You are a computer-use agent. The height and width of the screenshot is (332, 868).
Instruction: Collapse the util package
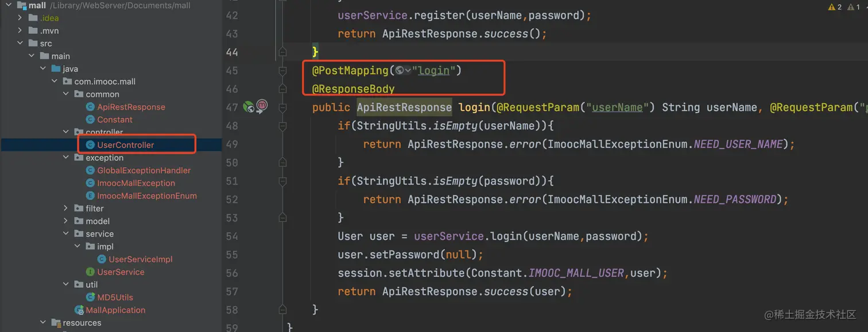click(x=66, y=284)
